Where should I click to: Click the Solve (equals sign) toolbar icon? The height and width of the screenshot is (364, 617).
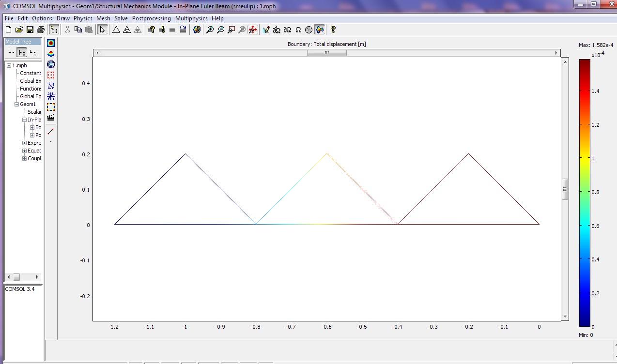tap(172, 30)
